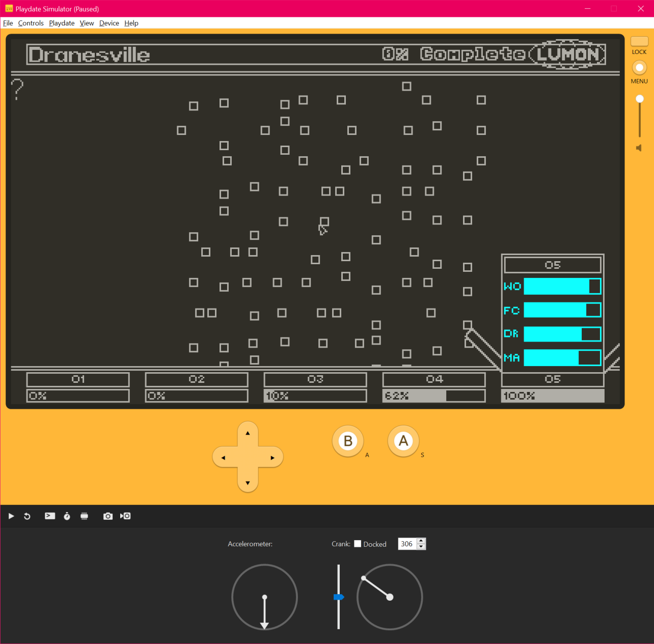
Task: Click bin 03 at the bottom
Action: pos(315,379)
